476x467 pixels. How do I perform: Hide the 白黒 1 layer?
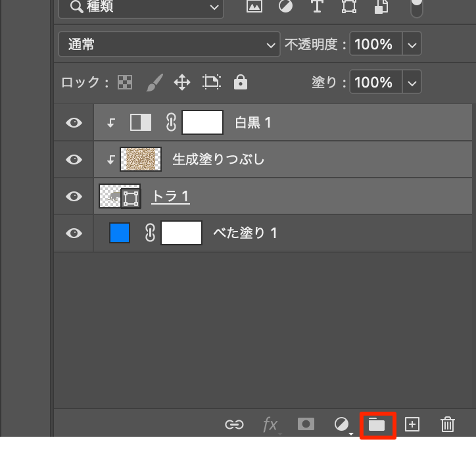(74, 122)
